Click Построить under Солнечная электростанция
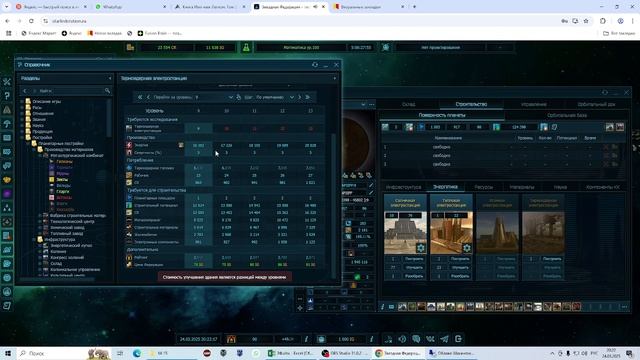The height and width of the screenshot is (360, 640). pyautogui.click(x=414, y=259)
